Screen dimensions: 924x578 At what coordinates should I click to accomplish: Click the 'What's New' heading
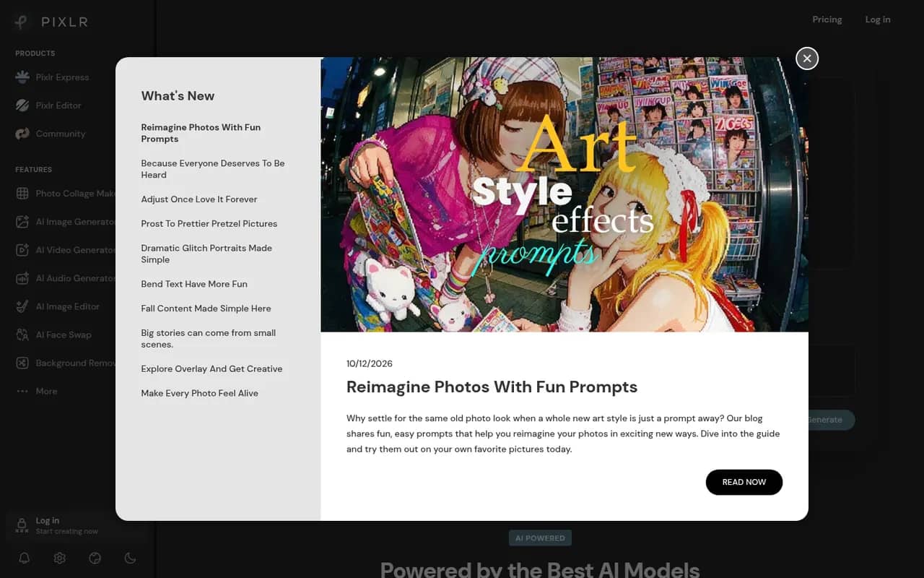pyautogui.click(x=178, y=96)
